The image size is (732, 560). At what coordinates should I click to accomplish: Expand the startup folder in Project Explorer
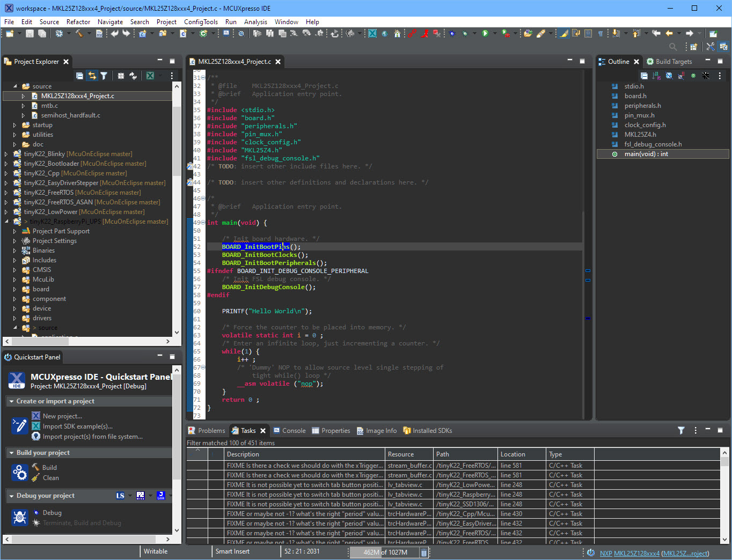pyautogui.click(x=14, y=124)
